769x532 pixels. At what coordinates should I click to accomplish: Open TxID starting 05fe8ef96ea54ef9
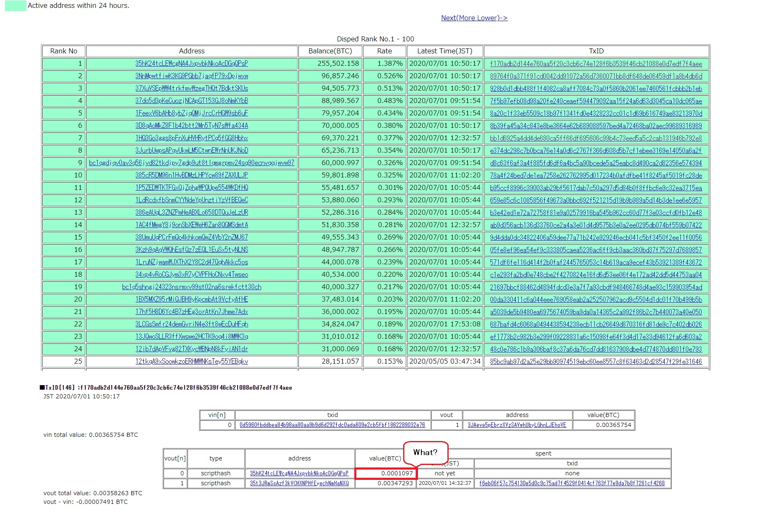click(596, 249)
